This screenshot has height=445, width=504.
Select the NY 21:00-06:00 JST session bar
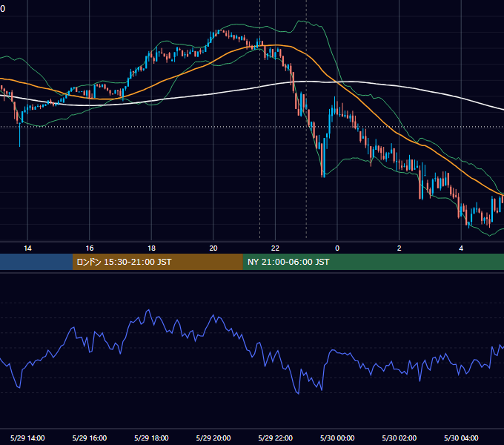(373, 262)
